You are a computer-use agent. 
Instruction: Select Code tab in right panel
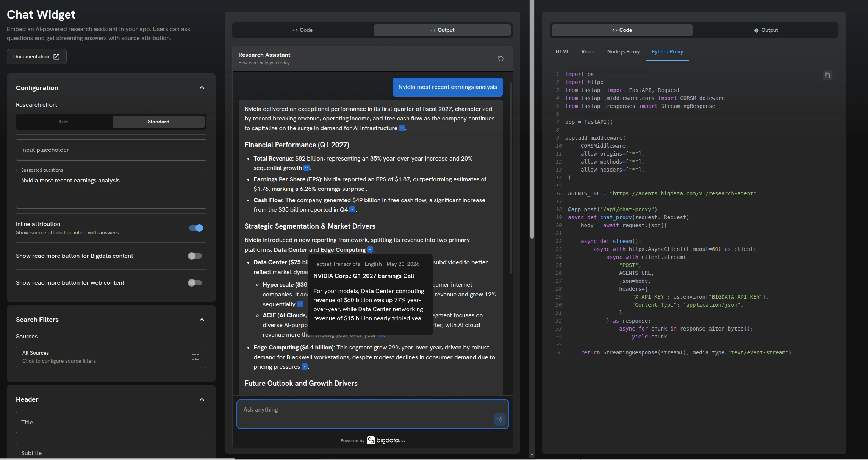point(622,30)
